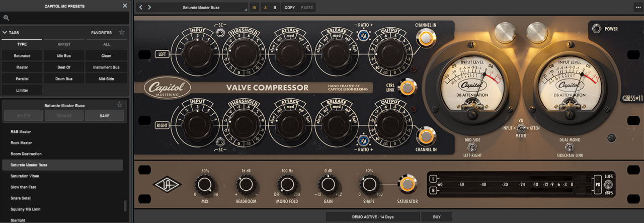Click the PASTE button
The height and width of the screenshot is (223, 644).
[306, 8]
